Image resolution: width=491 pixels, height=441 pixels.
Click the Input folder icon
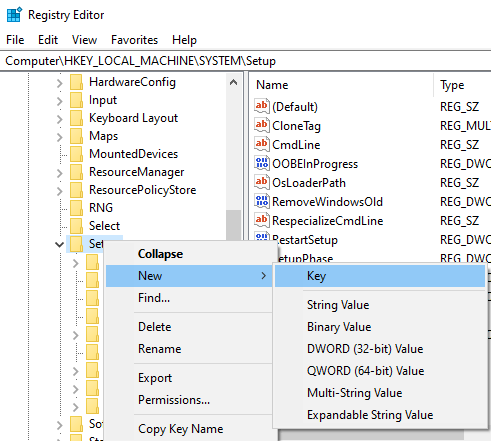click(76, 100)
